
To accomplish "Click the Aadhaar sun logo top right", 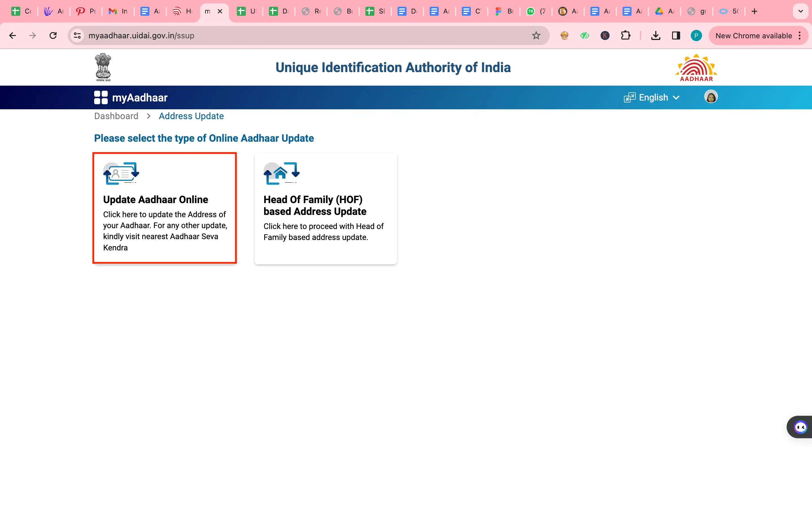I will tap(697, 66).
